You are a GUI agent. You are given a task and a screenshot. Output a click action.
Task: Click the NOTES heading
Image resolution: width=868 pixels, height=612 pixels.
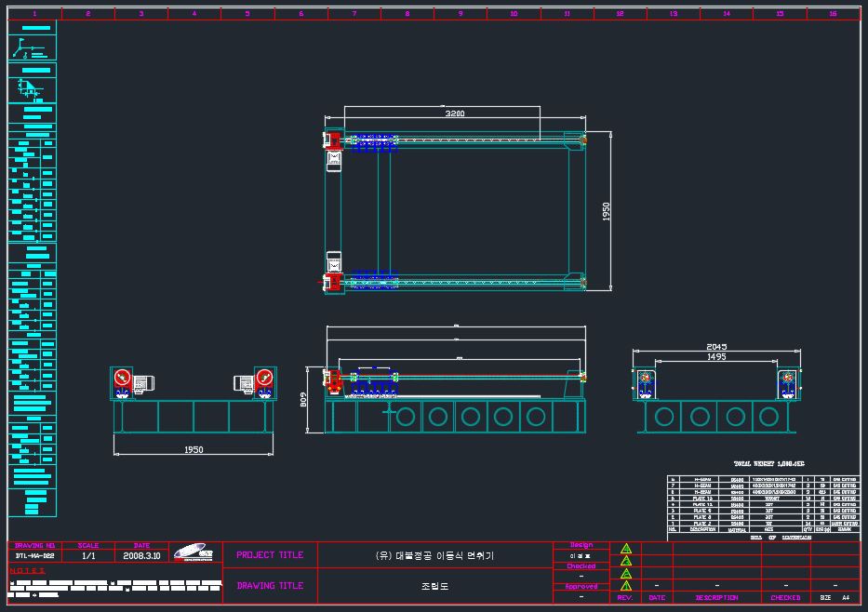coord(27,570)
